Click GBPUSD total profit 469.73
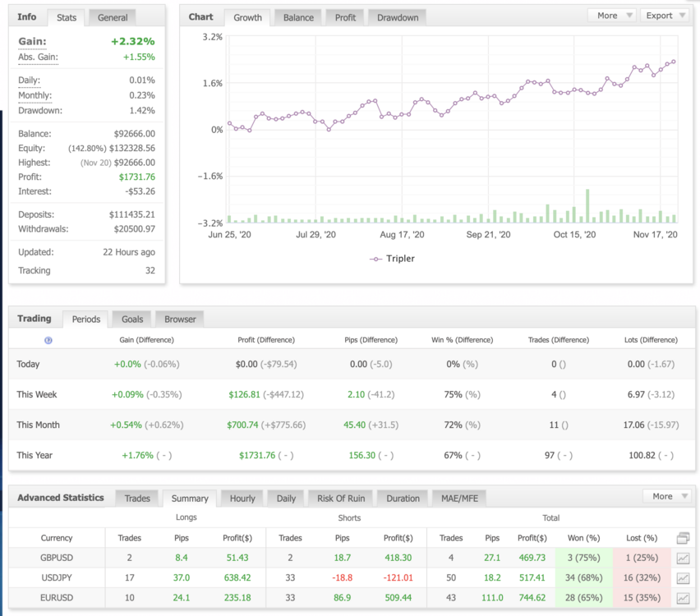 tap(532, 558)
